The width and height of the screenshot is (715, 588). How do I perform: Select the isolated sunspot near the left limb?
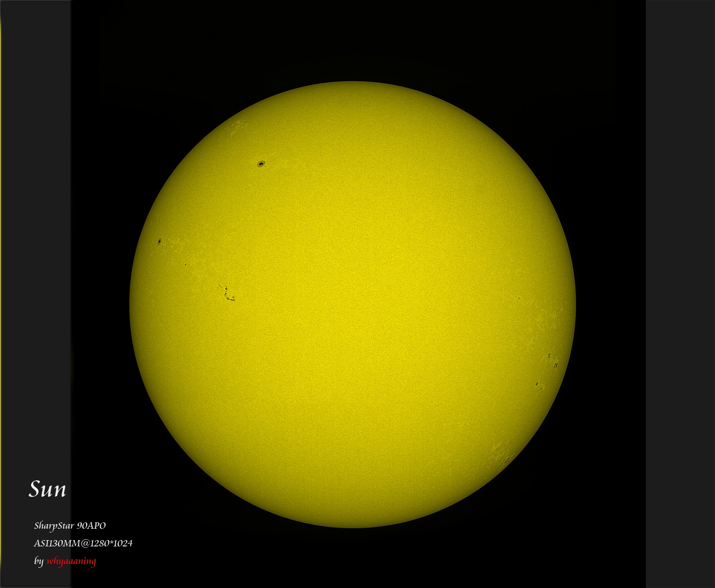[x=159, y=241]
